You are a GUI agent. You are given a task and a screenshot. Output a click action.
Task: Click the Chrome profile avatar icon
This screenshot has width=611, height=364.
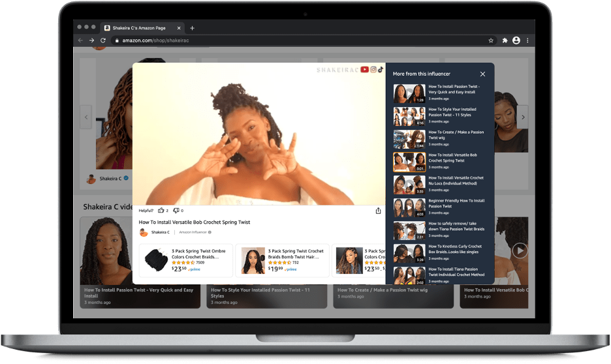[516, 40]
